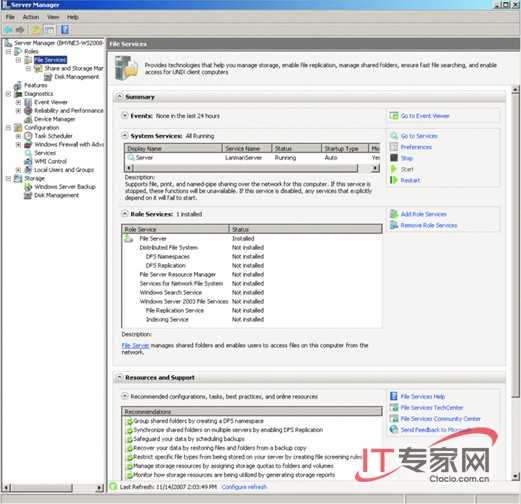Click the Local Users and Groups icon

tap(28, 170)
